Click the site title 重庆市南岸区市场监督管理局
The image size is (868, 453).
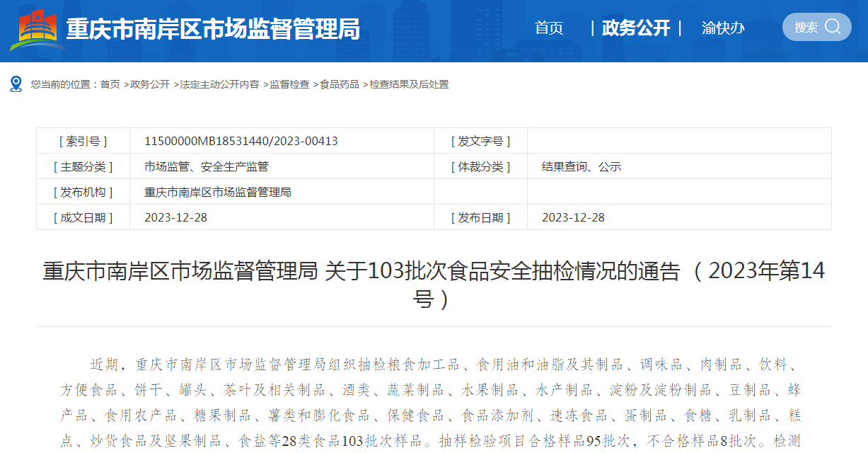[x=213, y=30]
